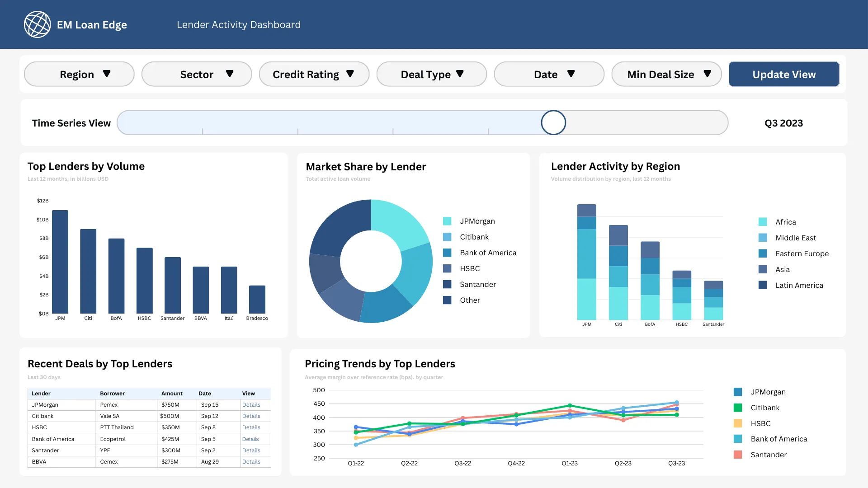This screenshot has height=488, width=868.
Task: Click the JPM stacked bar in Region chart
Action: 587,262
